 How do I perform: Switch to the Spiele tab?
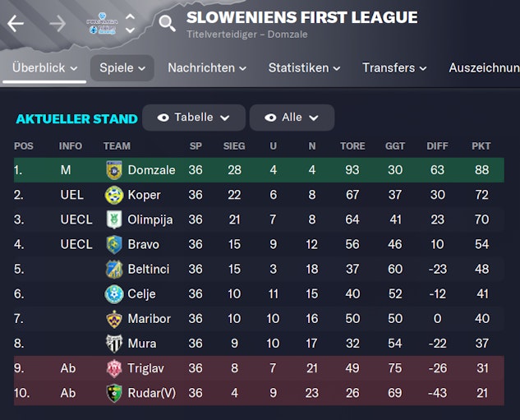(x=122, y=68)
